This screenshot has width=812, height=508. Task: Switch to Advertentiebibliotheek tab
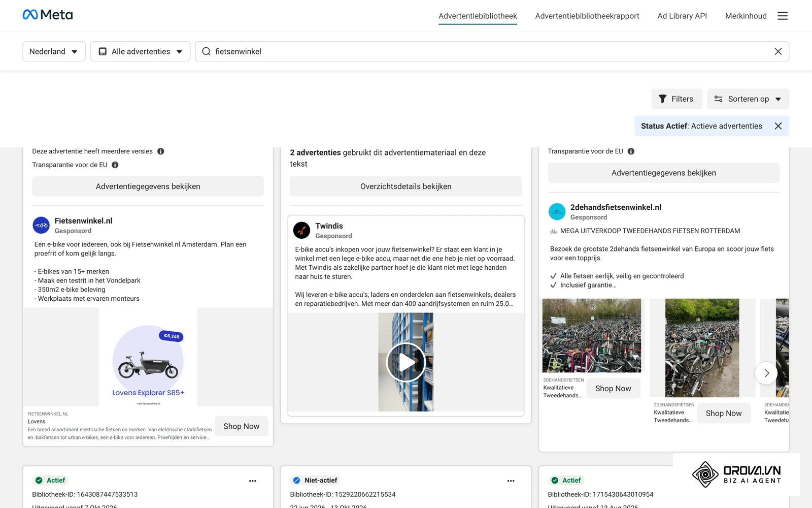[478, 16]
